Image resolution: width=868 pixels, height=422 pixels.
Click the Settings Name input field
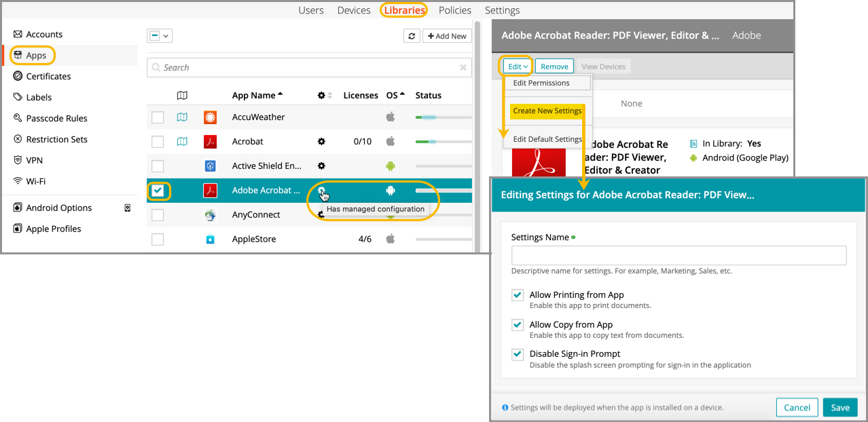click(x=679, y=256)
